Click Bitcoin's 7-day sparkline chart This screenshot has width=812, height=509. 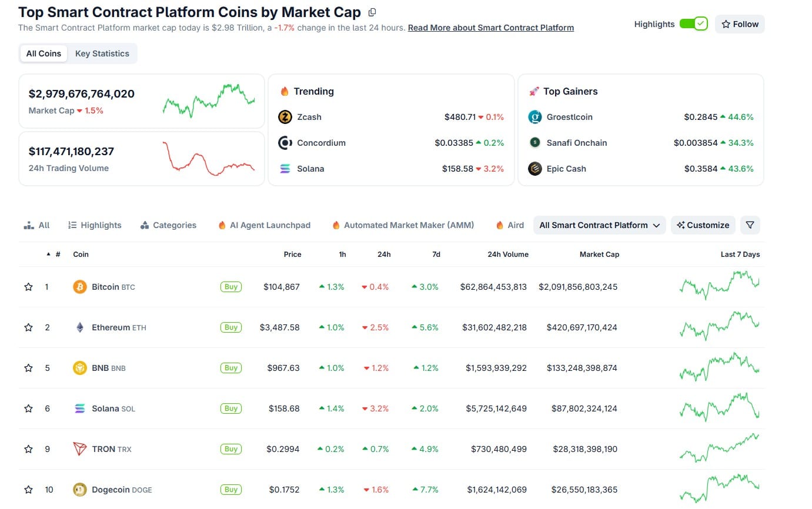coord(719,287)
